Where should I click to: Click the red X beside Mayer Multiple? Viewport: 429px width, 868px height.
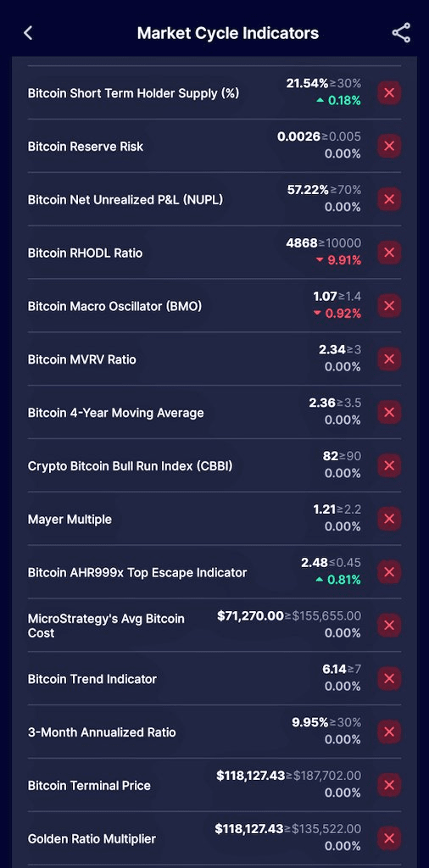[389, 519]
